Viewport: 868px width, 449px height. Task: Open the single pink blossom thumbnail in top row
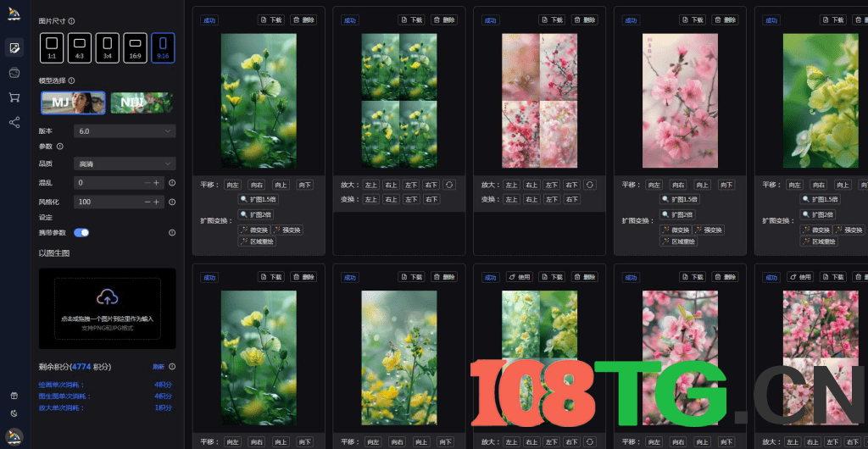pos(681,101)
